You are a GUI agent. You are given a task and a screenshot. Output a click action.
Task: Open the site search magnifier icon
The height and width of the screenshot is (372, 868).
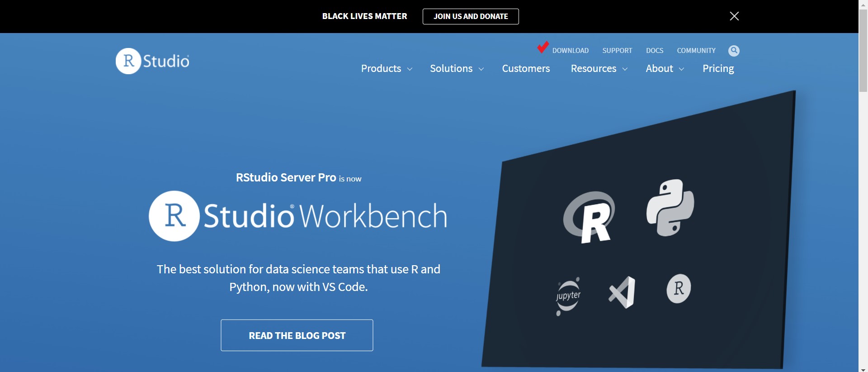(734, 51)
